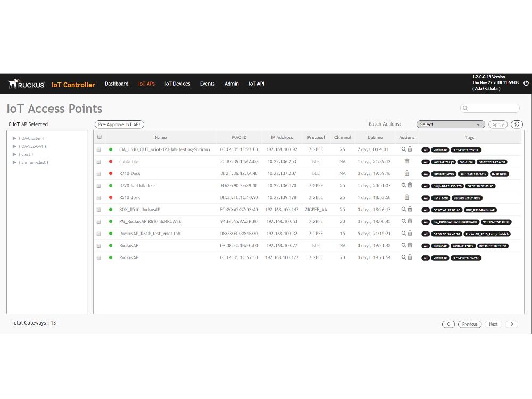
Task: Open the IoT API menu
Action: coord(256,84)
